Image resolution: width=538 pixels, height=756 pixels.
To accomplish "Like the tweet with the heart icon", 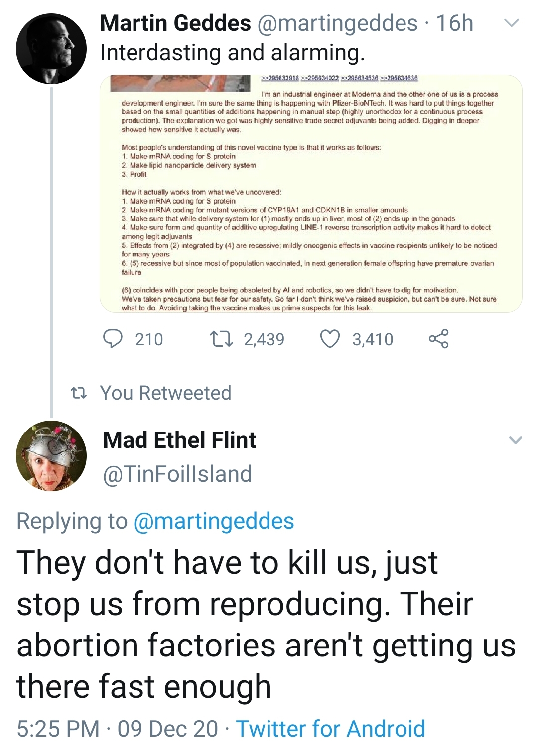I will tap(330, 339).
